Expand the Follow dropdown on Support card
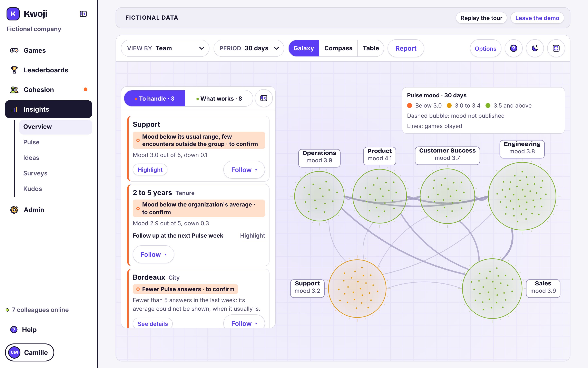 [x=244, y=170]
